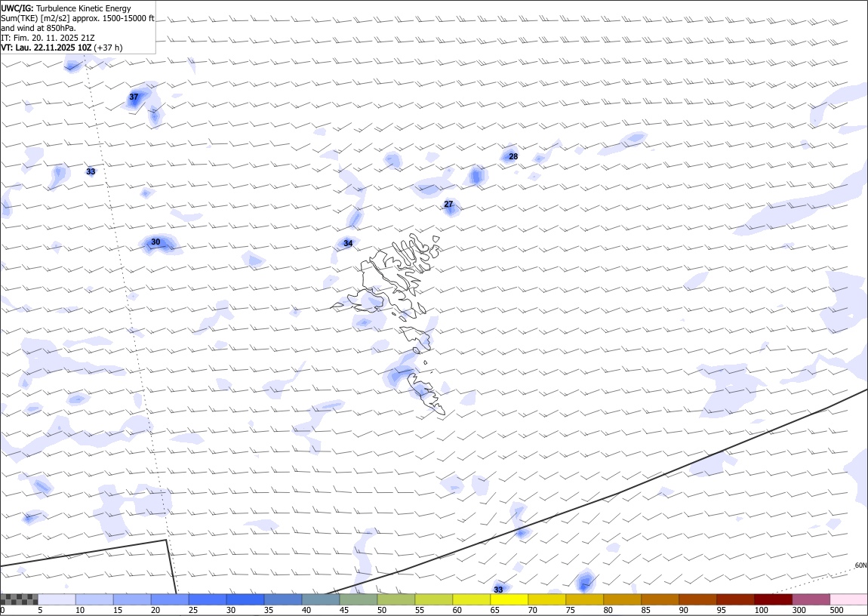Click the legend tick label 50

coord(382,610)
